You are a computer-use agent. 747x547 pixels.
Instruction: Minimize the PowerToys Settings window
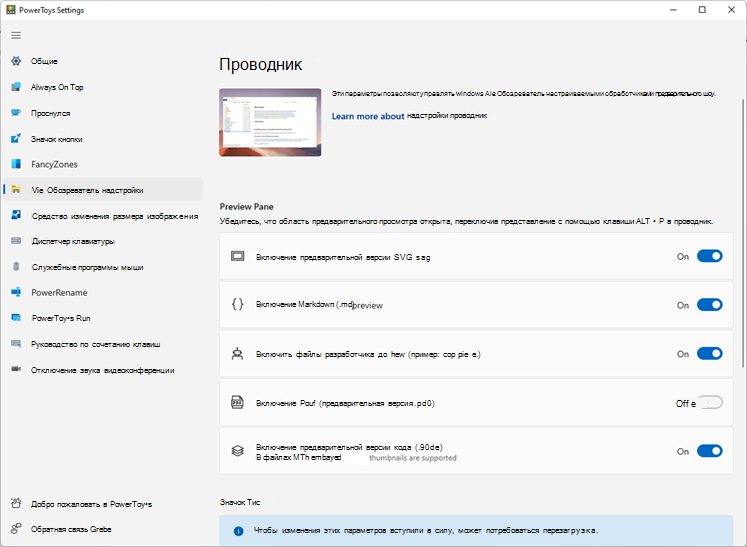tap(673, 10)
